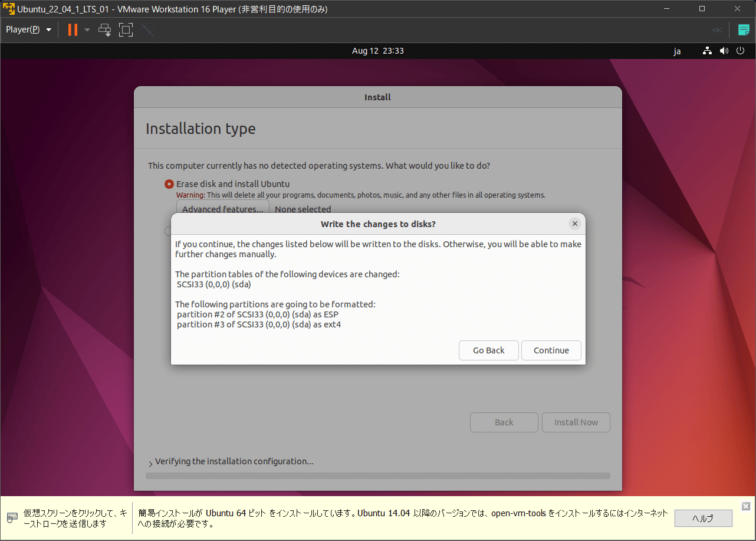The width and height of the screenshot is (756, 541).
Task: Open the dropdown arrow beside the pause icon
Action: pyautogui.click(x=87, y=29)
